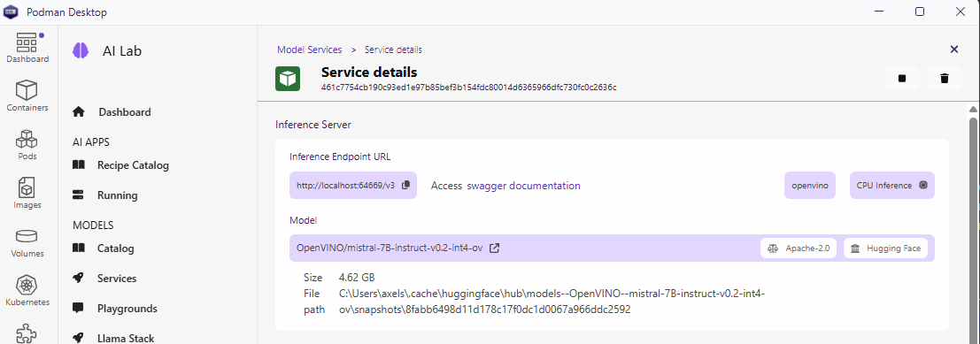Open the main Dashboard sidebar icon
The width and height of the screenshot is (980, 344).
[27, 47]
